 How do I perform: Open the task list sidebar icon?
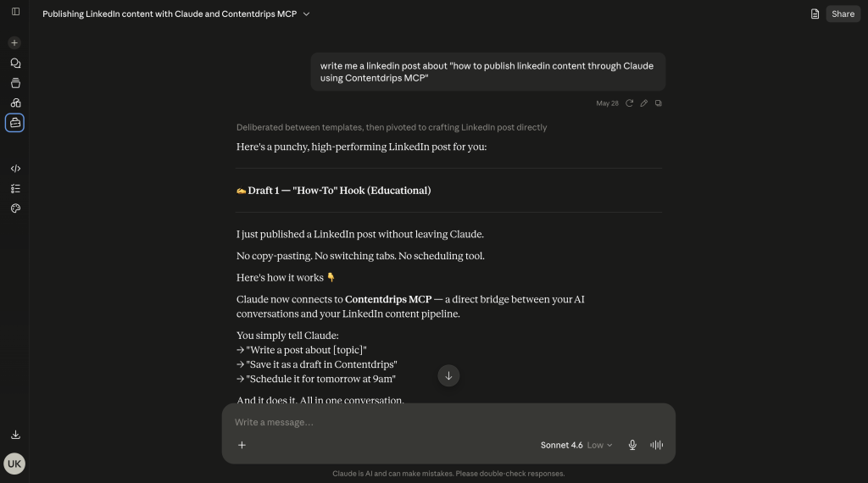pos(15,189)
